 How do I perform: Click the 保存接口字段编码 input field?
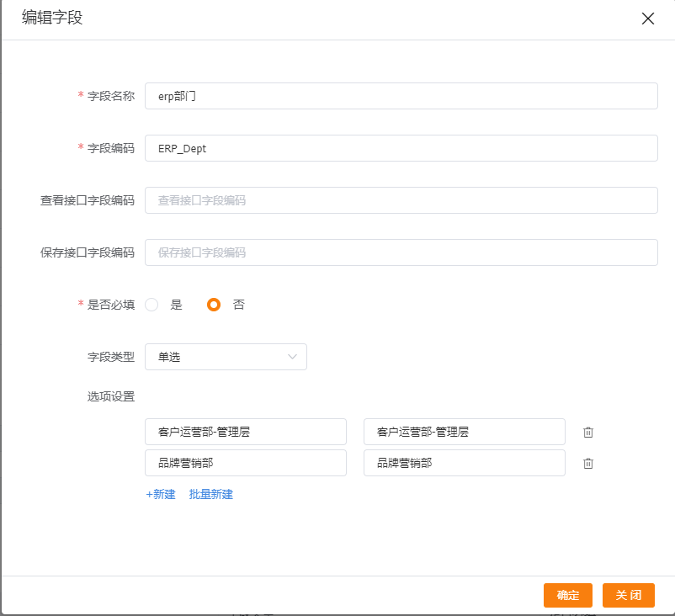click(401, 252)
